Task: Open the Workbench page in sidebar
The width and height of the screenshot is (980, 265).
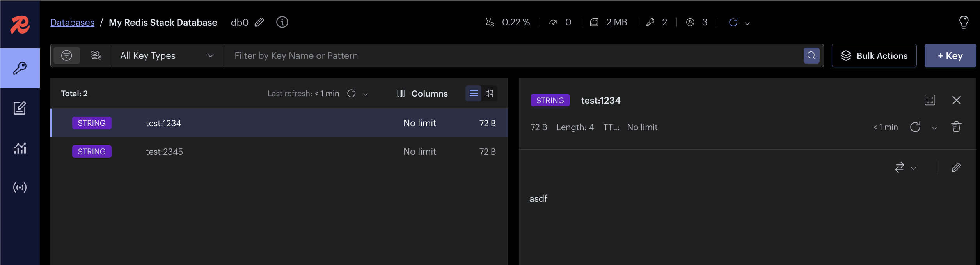Action: click(20, 108)
